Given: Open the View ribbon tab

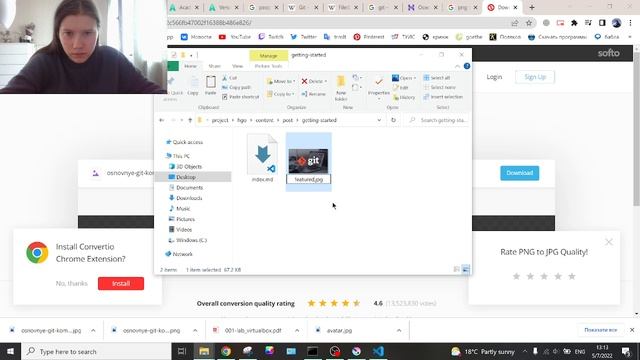Looking at the screenshot, I should [237, 66].
